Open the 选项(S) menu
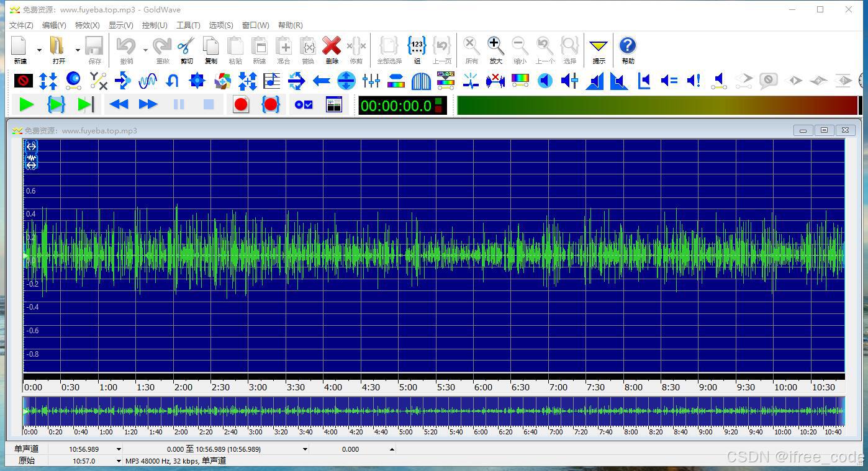This screenshot has height=471, width=868. coord(221,25)
